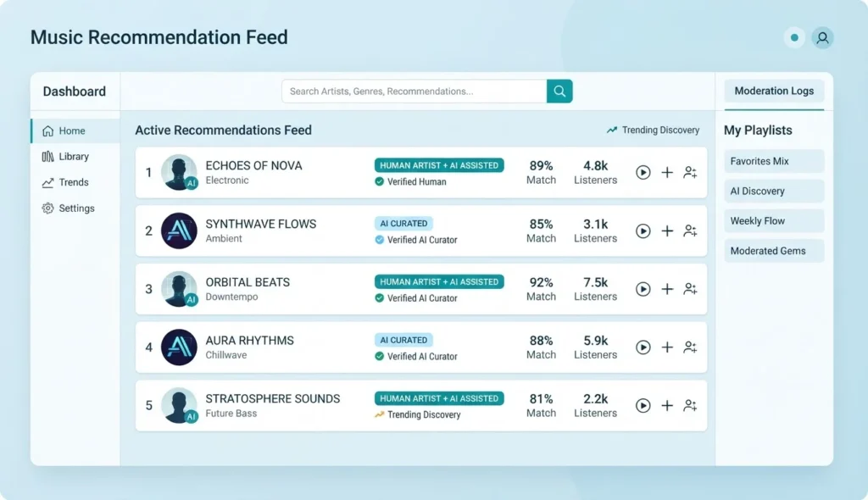This screenshot has width=868, height=500.
Task: Add Echoes of Nova to playlist
Action: (x=667, y=172)
